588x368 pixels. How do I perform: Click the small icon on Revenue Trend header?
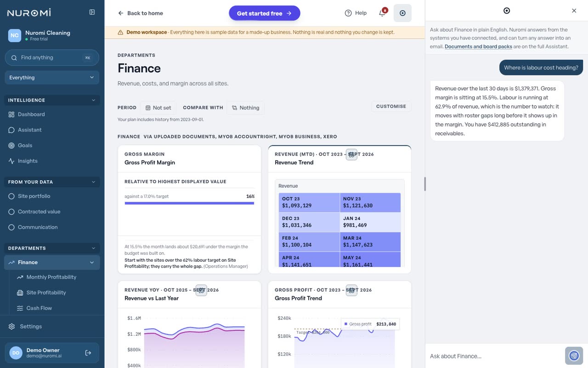[351, 155]
